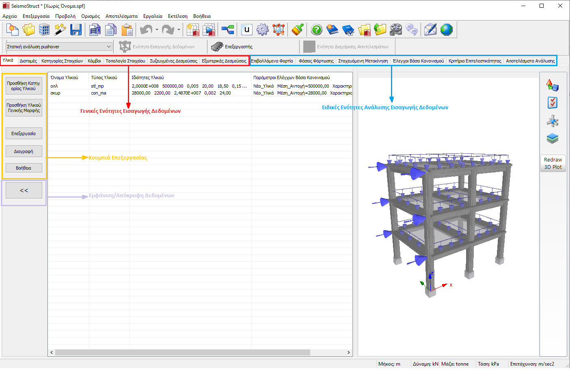Open the building modeller icon
570x392 pixels.
[x=44, y=30]
